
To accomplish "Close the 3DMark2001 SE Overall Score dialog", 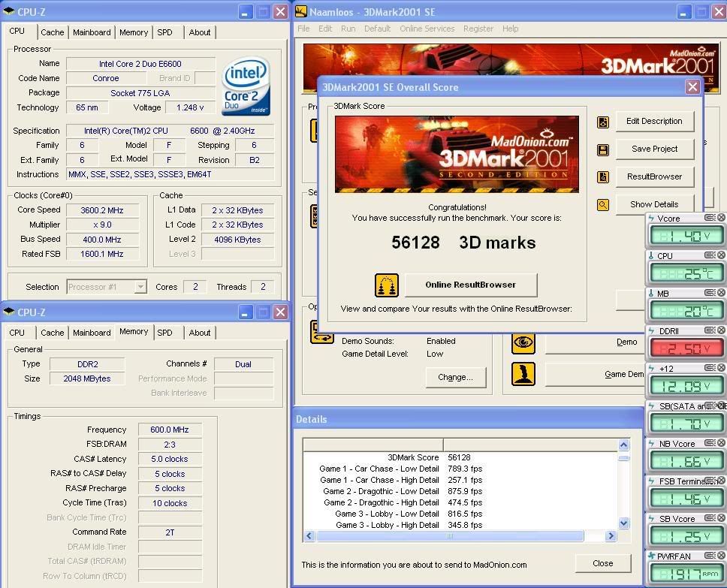I will point(692,86).
